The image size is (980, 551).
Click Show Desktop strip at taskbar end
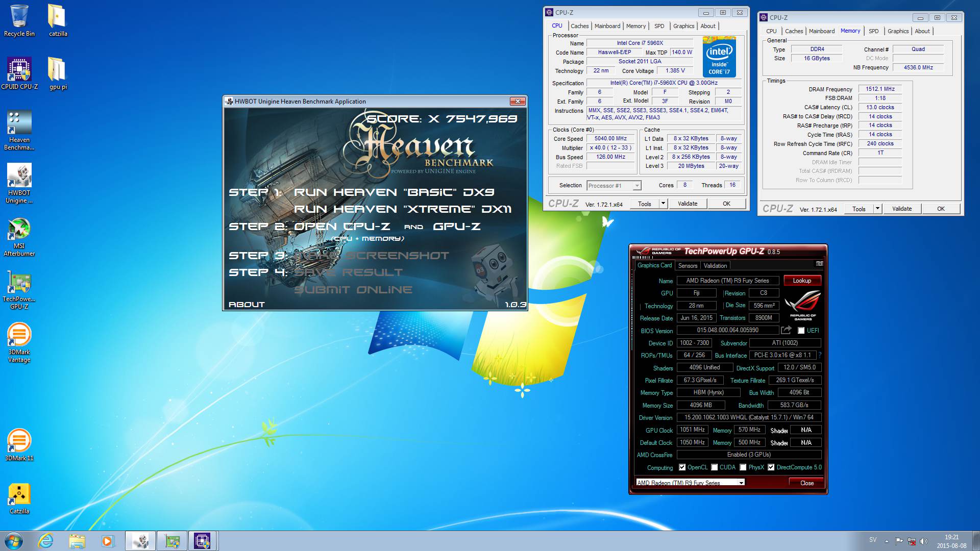point(976,541)
